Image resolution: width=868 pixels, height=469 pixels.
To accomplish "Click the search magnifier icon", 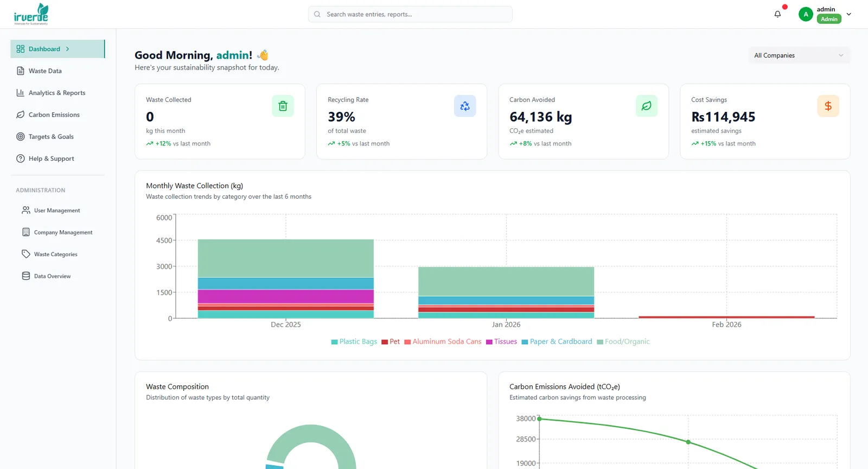I will tap(317, 14).
